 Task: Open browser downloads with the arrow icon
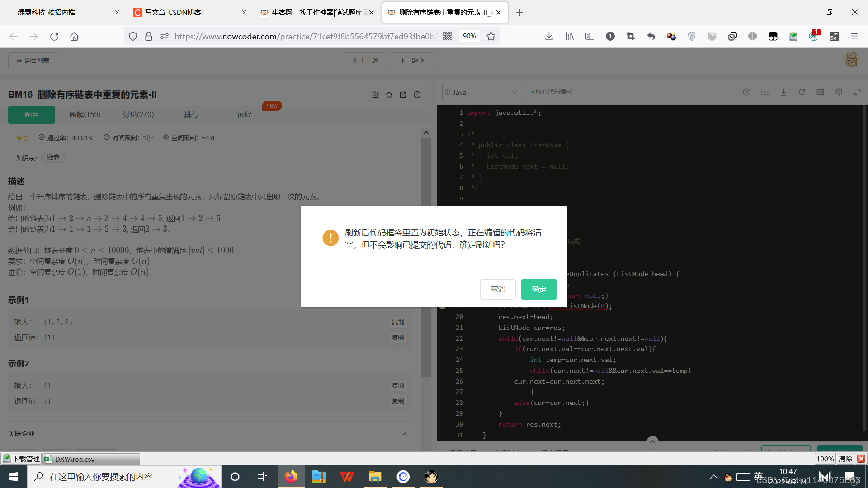point(549,36)
